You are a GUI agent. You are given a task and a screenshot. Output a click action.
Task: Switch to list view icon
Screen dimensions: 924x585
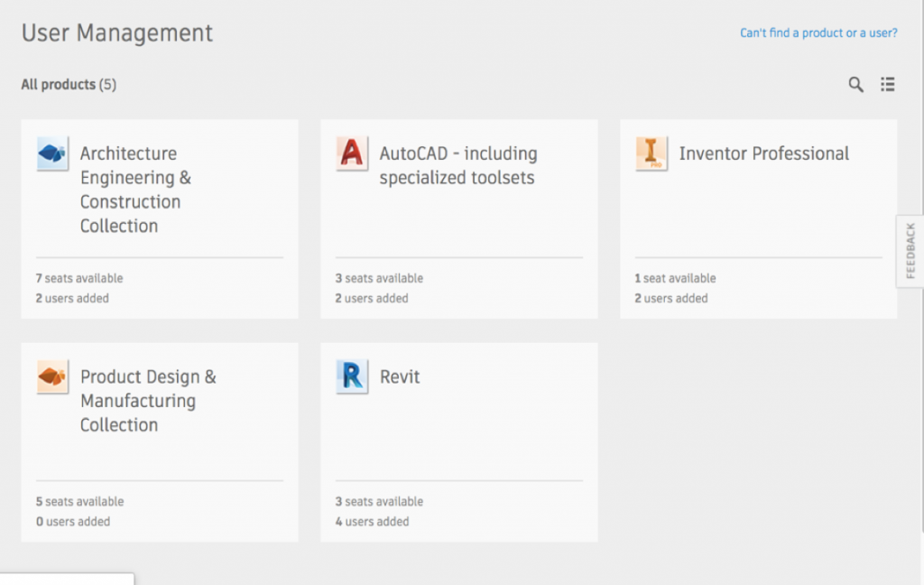(x=888, y=84)
